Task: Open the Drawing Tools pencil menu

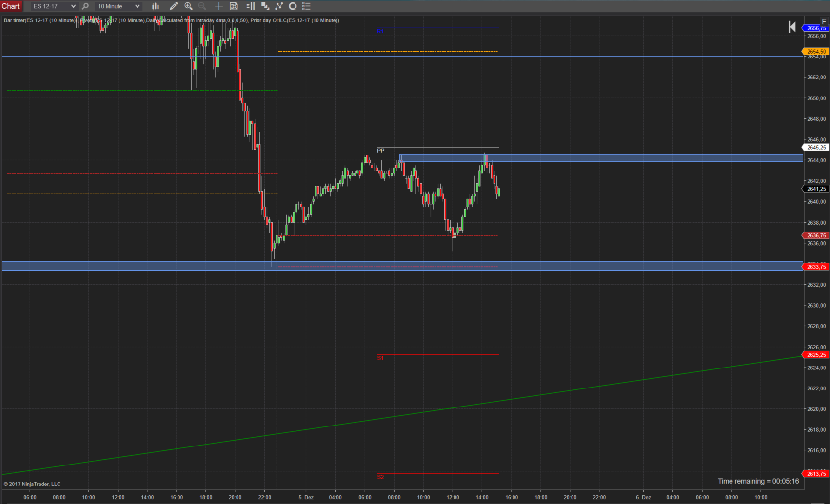Action: (174, 6)
